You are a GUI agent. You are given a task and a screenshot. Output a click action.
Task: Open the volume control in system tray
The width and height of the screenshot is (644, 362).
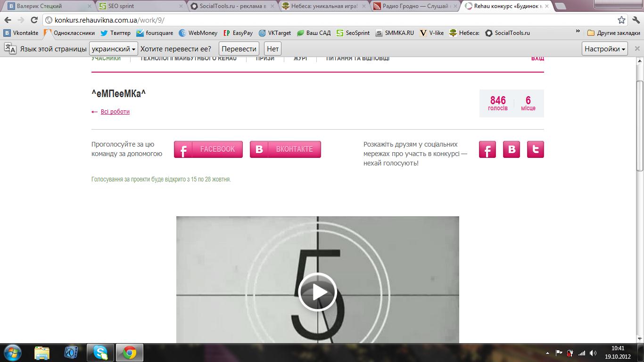[x=593, y=353]
